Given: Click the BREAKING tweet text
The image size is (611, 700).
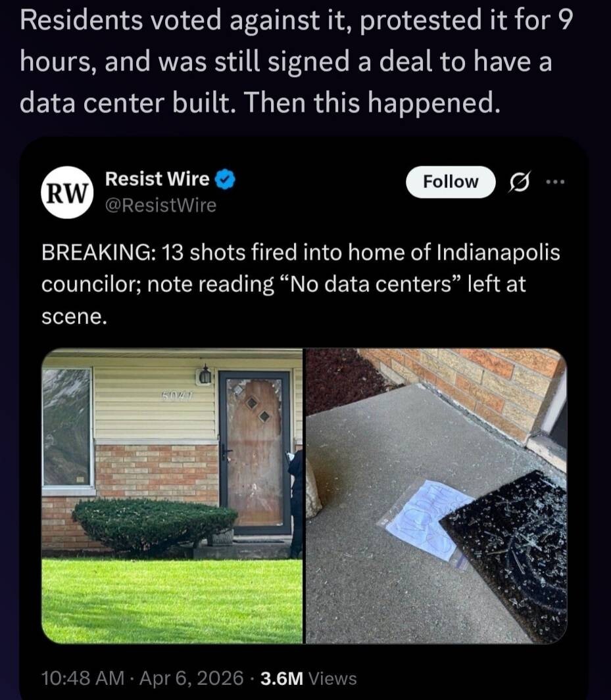Looking at the screenshot, I should pyautogui.click(x=301, y=284).
